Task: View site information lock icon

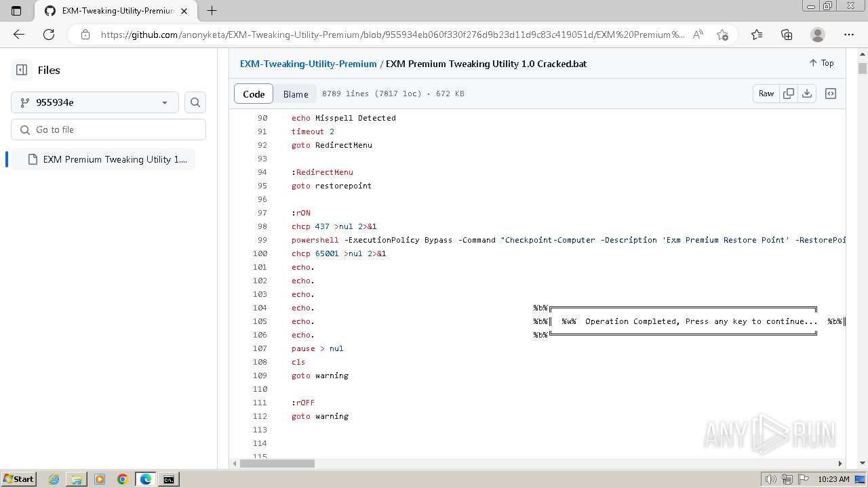Action: click(85, 35)
